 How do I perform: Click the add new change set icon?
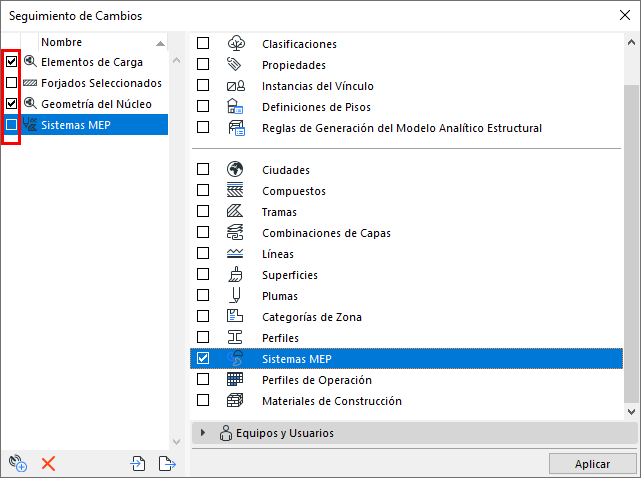coord(17,463)
